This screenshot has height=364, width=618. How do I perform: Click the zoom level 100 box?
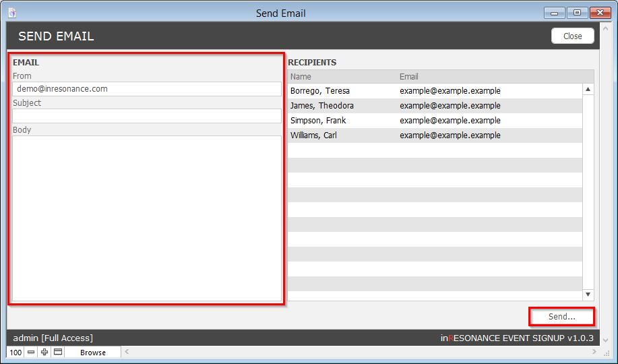[x=16, y=352]
